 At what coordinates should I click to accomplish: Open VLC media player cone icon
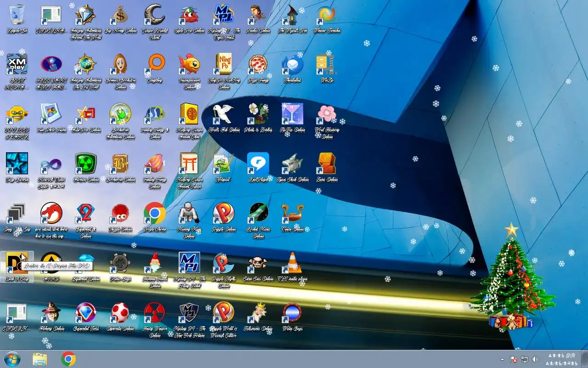293,263
